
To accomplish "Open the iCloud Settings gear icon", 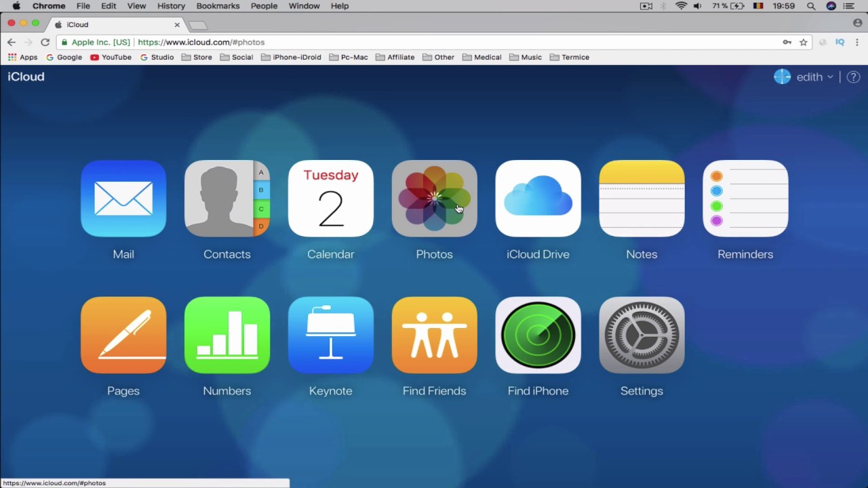I will click(642, 335).
